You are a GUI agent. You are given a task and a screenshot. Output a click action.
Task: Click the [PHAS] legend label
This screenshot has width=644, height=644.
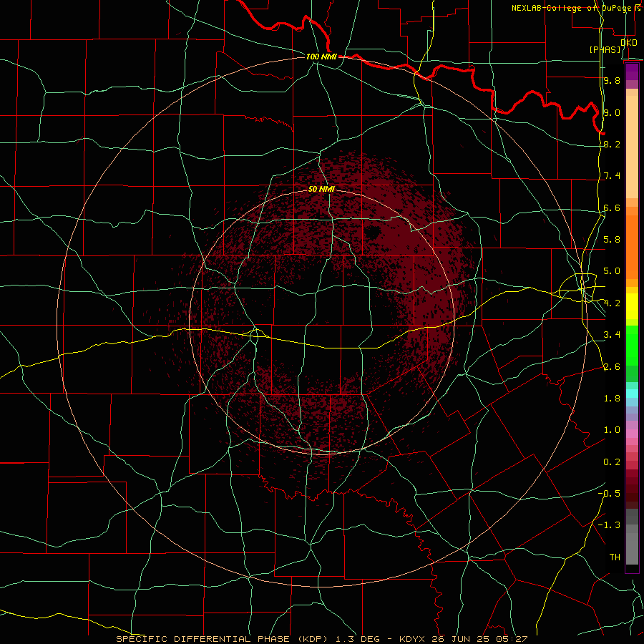(605, 49)
